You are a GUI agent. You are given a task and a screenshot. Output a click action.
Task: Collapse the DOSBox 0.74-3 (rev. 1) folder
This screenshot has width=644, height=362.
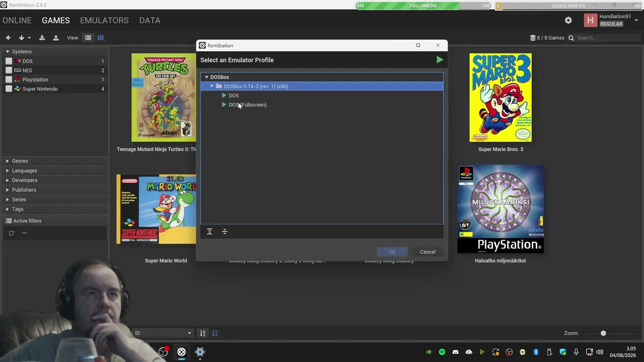[x=212, y=86]
